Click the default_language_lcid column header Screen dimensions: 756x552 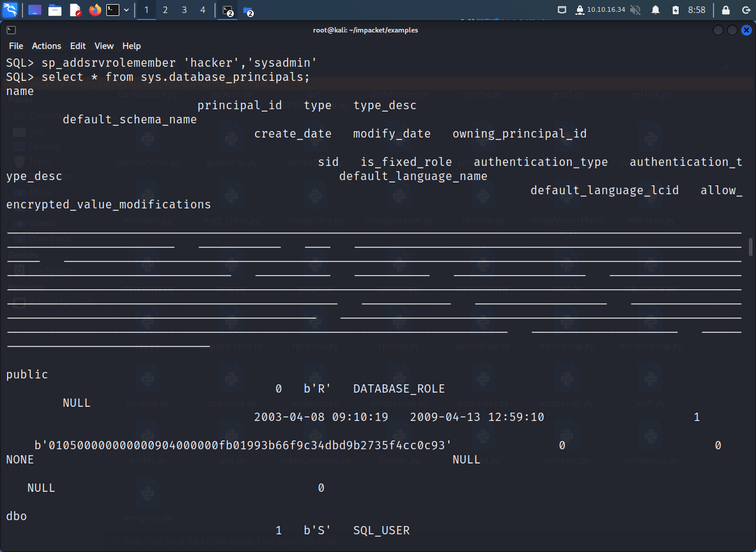click(x=605, y=190)
